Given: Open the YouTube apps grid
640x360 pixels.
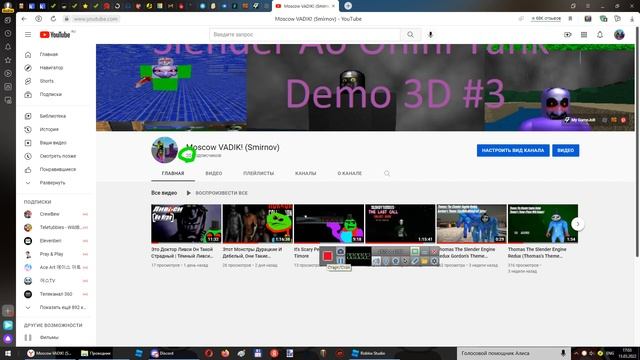Looking at the screenshot, I should pos(584,35).
